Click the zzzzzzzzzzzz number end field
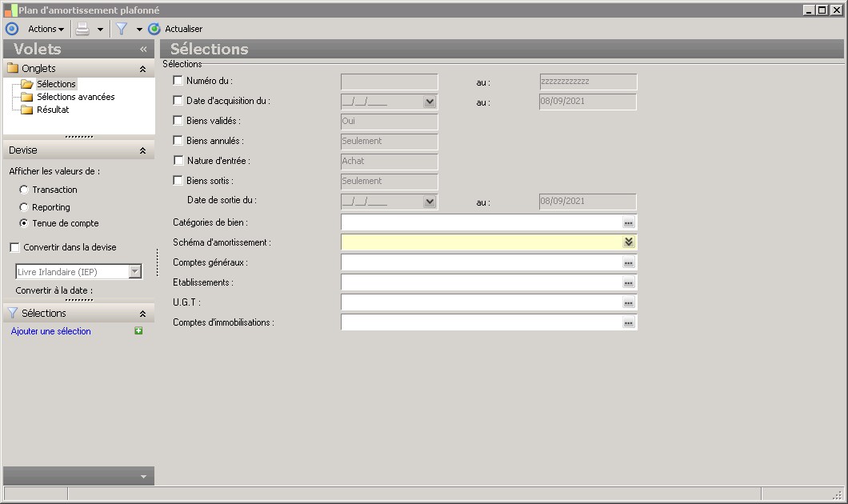This screenshot has height=504, width=848. 588,82
